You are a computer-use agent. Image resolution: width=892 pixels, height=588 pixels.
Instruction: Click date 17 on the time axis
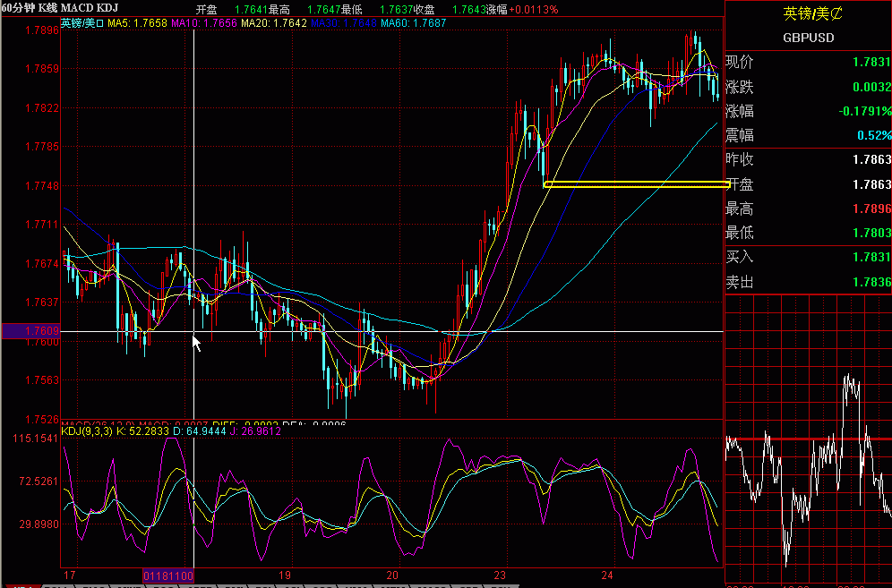[x=69, y=575]
